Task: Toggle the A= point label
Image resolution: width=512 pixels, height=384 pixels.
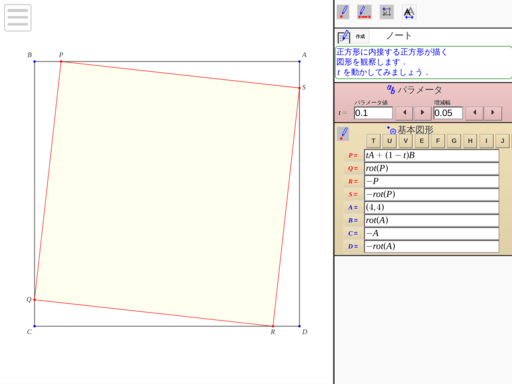Action: [353, 207]
